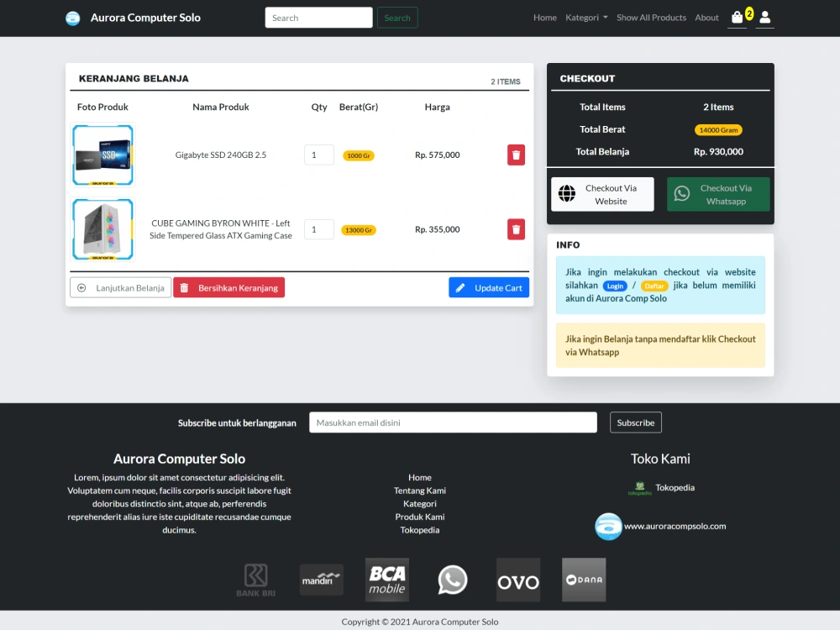Click WhatsApp icon on Checkout Via Whatsapp
Screen dimensions: 840x630
(x=682, y=193)
